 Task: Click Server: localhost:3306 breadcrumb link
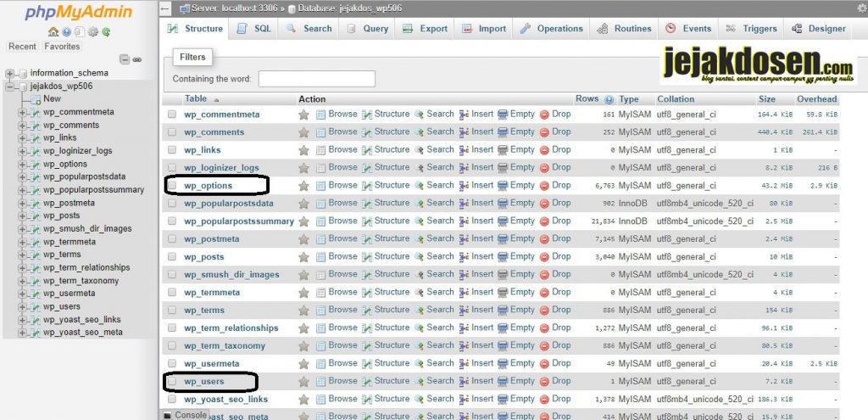(236, 8)
